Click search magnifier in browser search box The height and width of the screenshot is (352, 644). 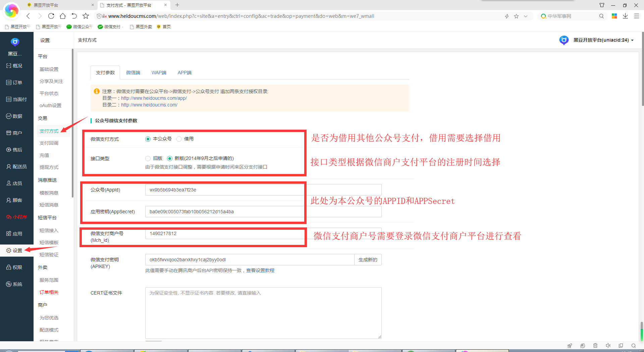[x=601, y=16]
